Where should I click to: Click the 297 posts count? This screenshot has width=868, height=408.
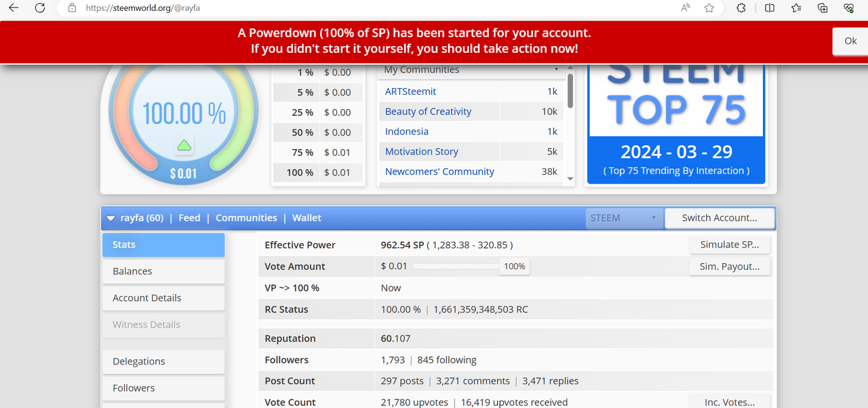402,381
